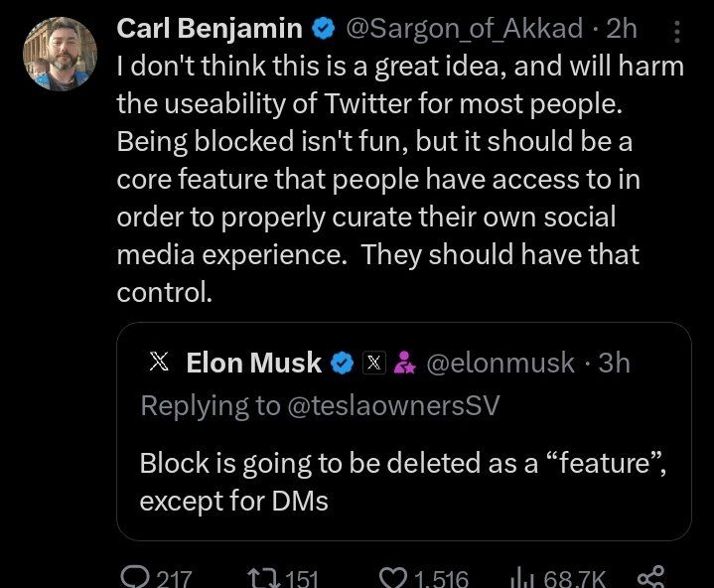
Task: Click the Elon Musk display name
Action: [254, 364]
